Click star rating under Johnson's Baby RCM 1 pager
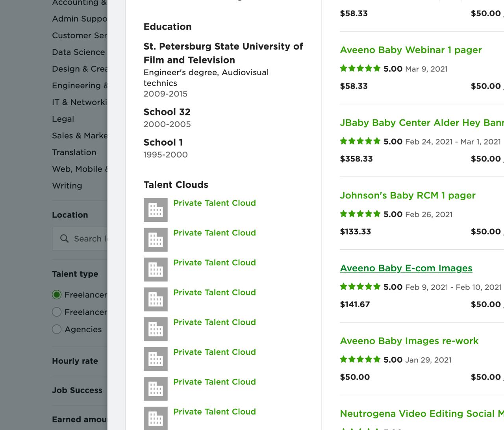504x430 pixels. click(x=360, y=214)
